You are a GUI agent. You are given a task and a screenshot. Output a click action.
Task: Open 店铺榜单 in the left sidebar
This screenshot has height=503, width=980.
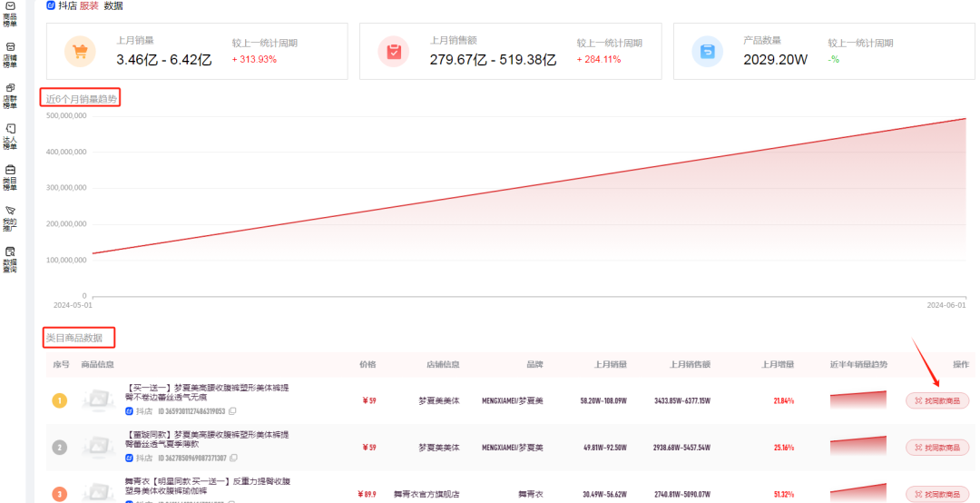[x=10, y=55]
